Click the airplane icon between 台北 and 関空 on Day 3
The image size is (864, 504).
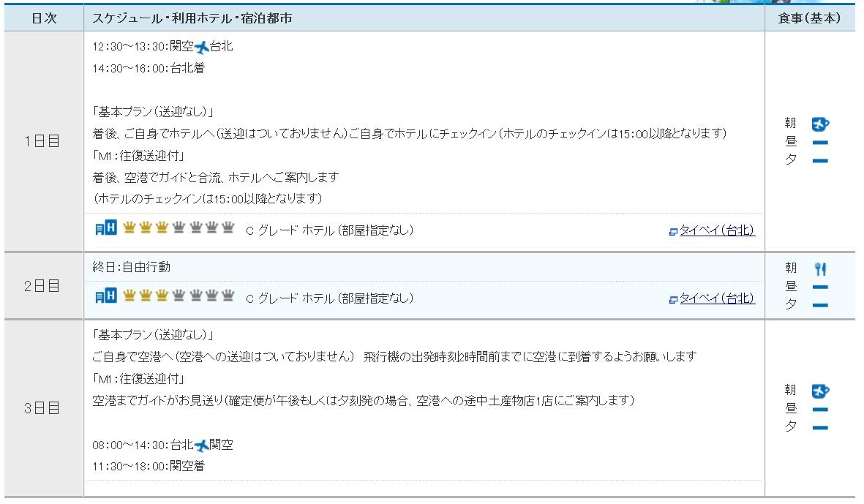tap(201, 445)
